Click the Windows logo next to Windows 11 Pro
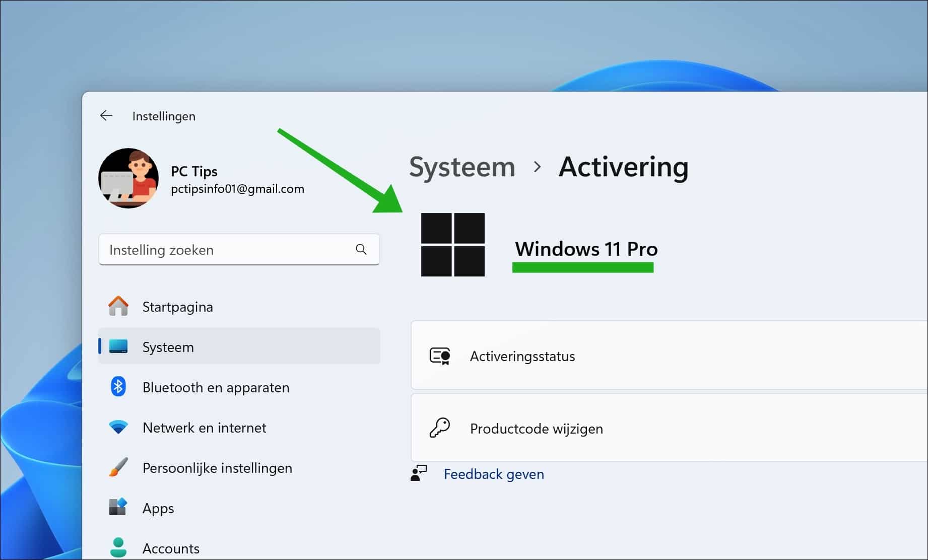Screen dimensions: 928x560 [452, 245]
